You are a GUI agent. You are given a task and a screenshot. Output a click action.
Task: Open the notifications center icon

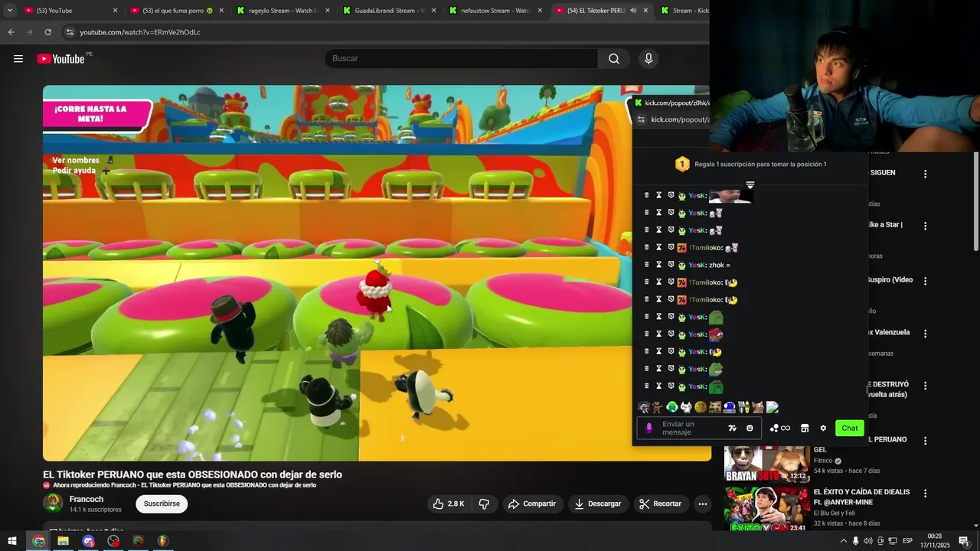pyautogui.click(x=964, y=541)
